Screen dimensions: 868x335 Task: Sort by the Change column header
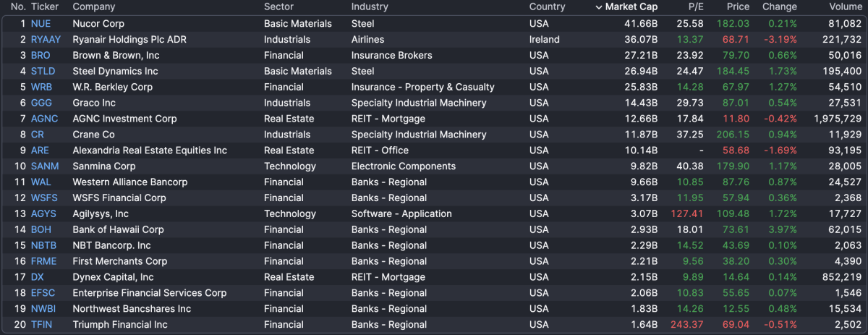[779, 7]
